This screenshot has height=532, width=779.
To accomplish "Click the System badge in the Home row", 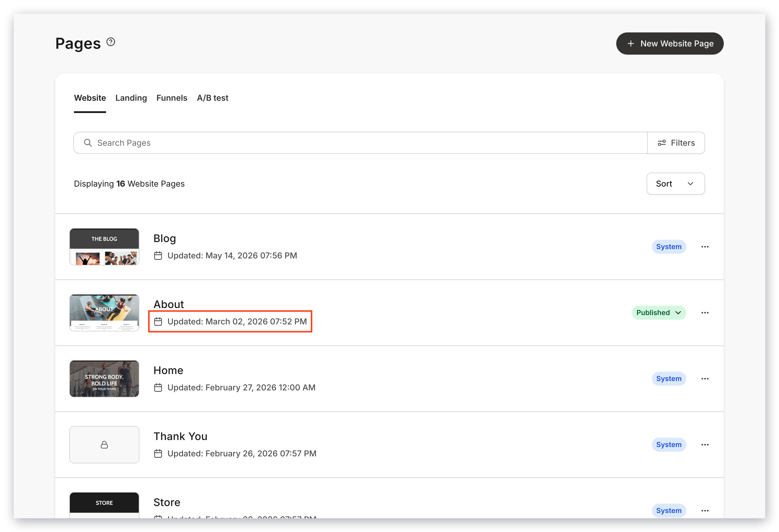I will 669,379.
